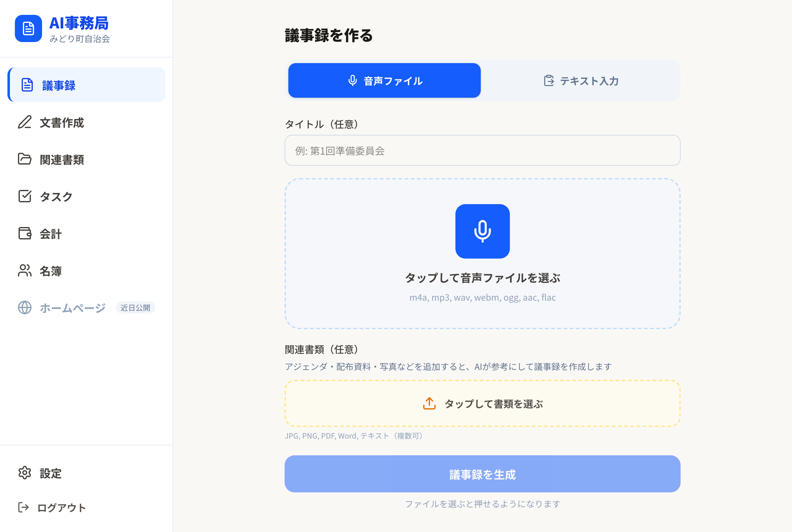Open the AI事務局 title link
Screen dimensions: 792x532
(x=79, y=23)
